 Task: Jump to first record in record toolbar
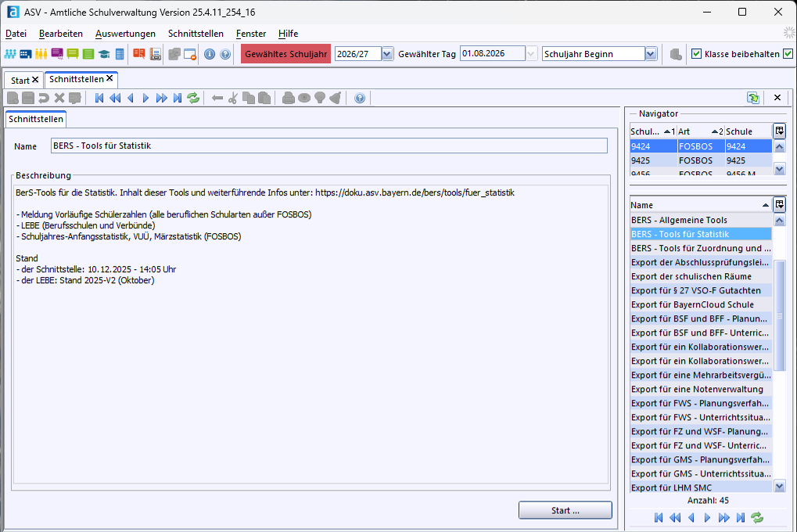point(99,98)
